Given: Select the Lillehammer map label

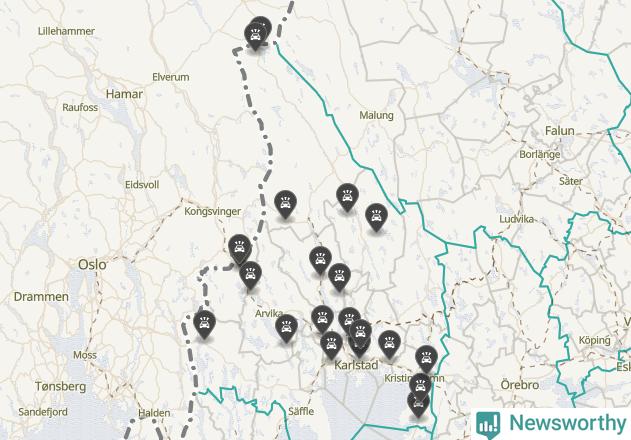Looking at the screenshot, I should [66, 31].
